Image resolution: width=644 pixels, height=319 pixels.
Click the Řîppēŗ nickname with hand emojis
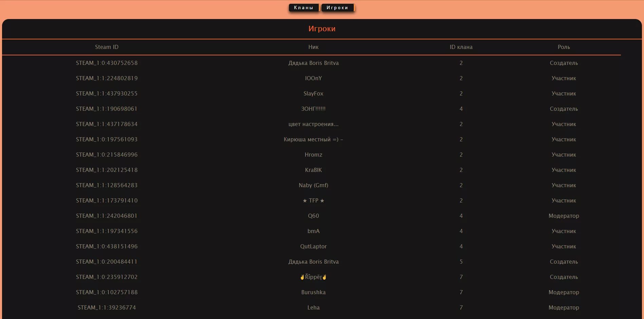click(x=313, y=277)
